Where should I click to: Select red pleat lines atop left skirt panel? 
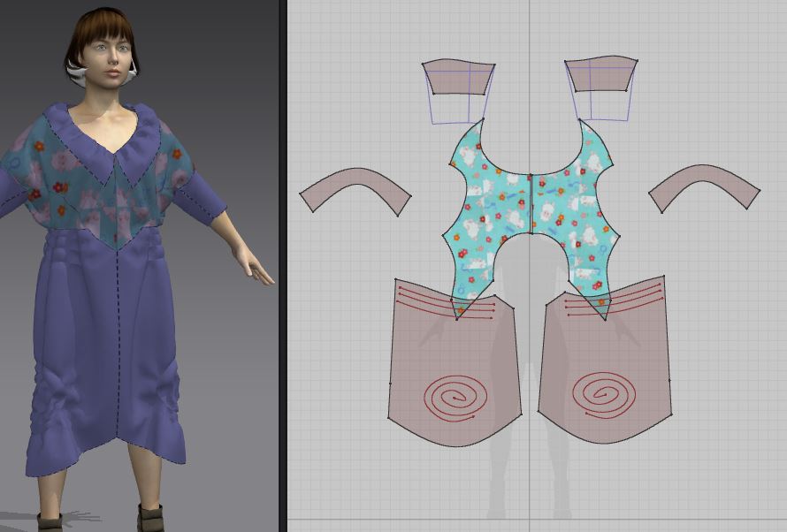(x=446, y=302)
